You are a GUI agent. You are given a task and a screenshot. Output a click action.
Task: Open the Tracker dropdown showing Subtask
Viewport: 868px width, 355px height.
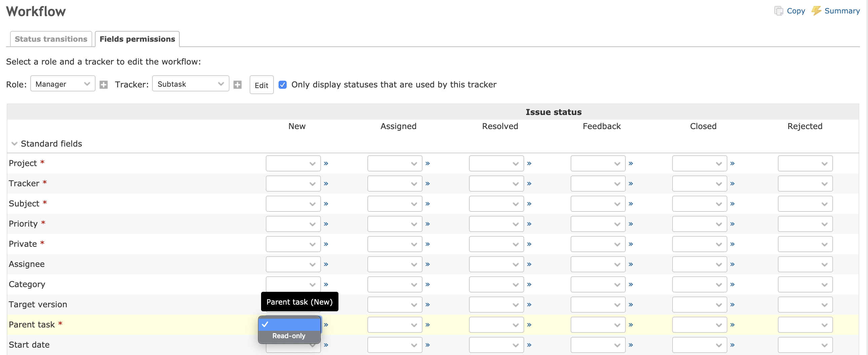[x=191, y=83]
